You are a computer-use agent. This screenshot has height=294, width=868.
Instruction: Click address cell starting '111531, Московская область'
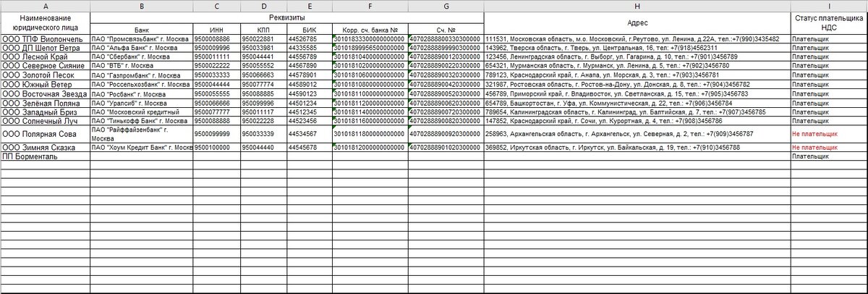pos(637,38)
